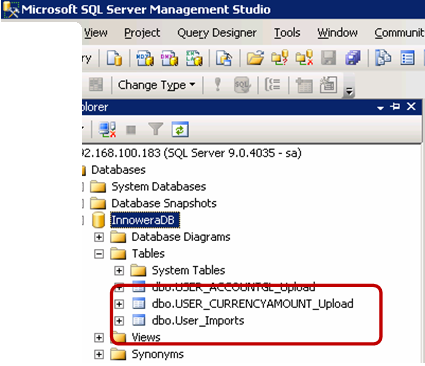425x366 pixels.
Task: Open the Tools menu
Action: [287, 33]
